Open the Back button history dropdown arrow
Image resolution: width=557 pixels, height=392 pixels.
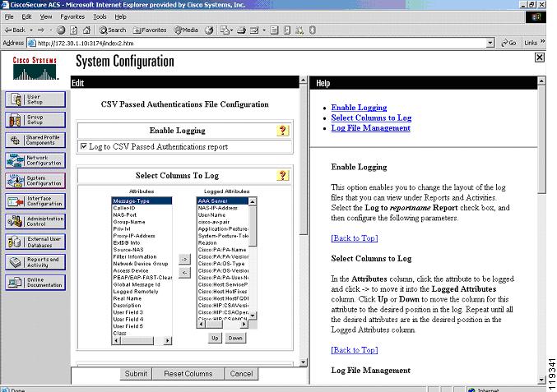point(31,30)
